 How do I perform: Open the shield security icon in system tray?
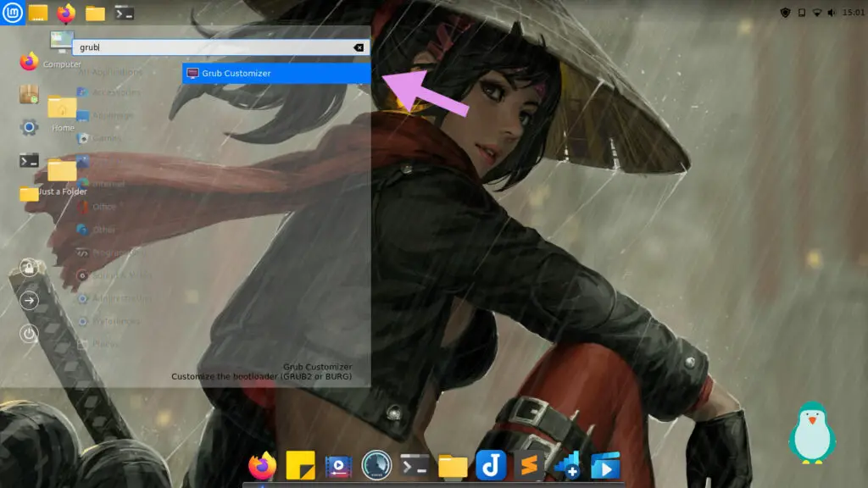coord(785,13)
